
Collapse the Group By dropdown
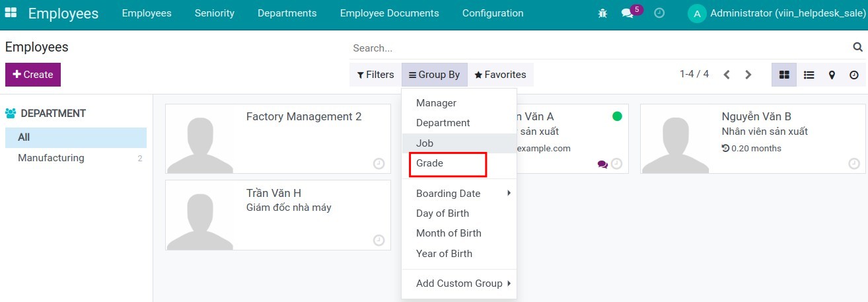[434, 75]
